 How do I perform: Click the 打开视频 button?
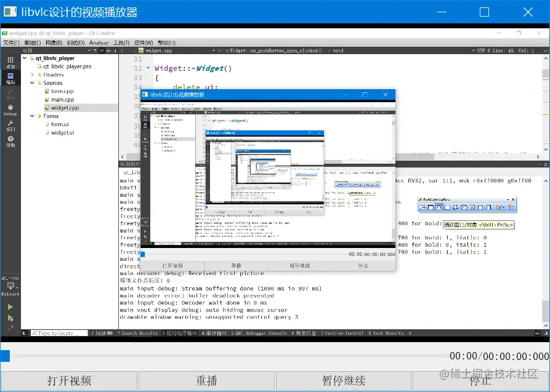point(69,381)
